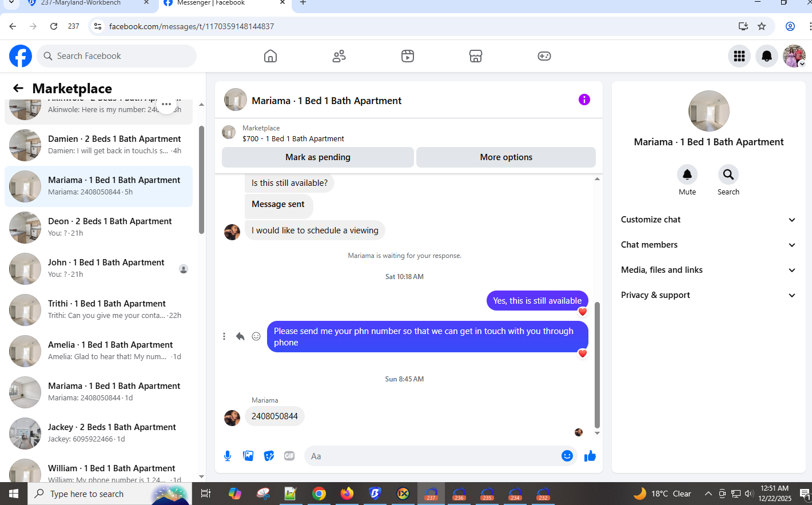This screenshot has height=505, width=812.
Task: Open Damien 2 Beds 1 Bath chat
Action: (98, 145)
